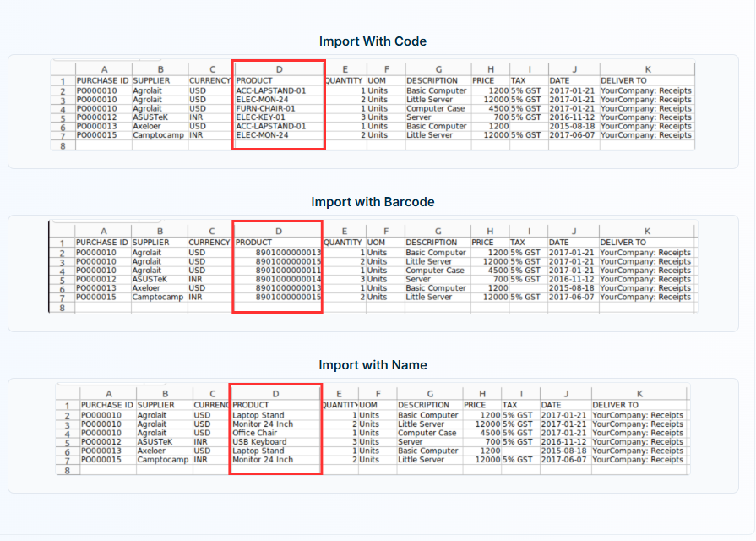756x541 pixels.
Task: Click the 'Import with Name' heading
Action: click(373, 365)
